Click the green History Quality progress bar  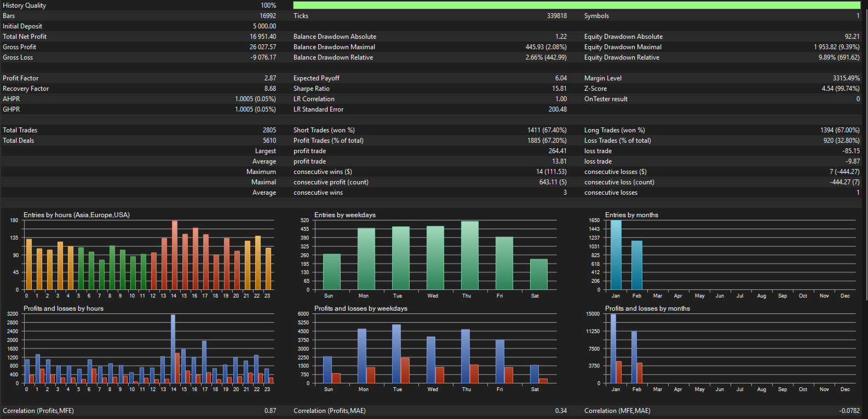click(x=576, y=5)
